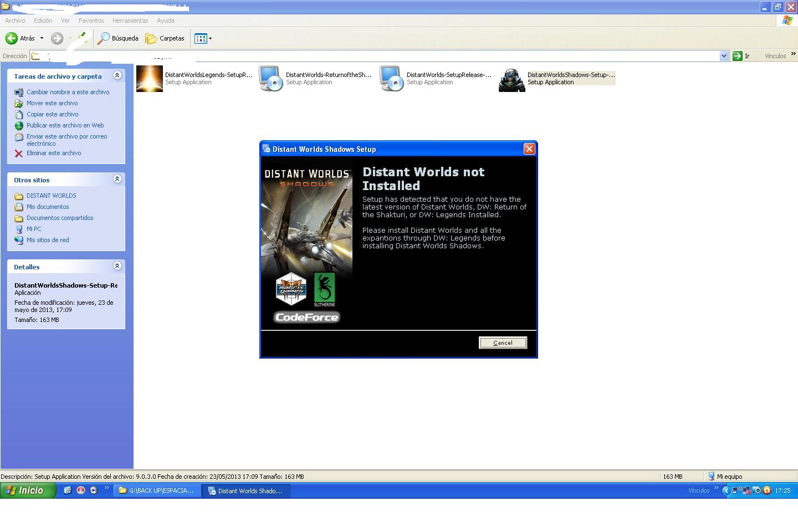Screen dimensions: 798x532
Task: Click the gear settings tray icon
Action: click(x=757, y=490)
